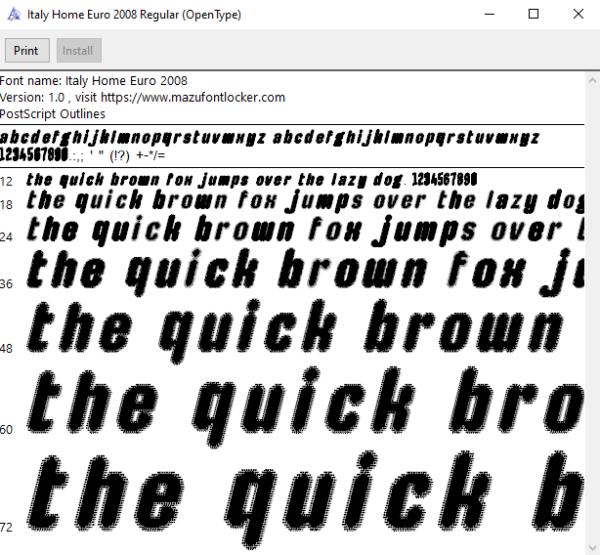Click the scrollbar down arrow
Screen dimensions: 600x555
coord(592,547)
